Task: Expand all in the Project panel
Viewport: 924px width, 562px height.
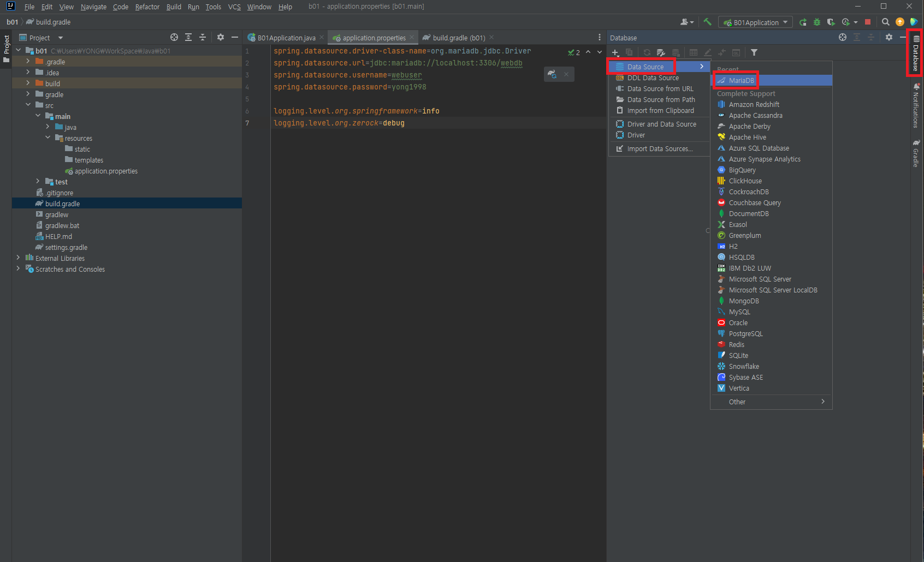Action: click(188, 37)
